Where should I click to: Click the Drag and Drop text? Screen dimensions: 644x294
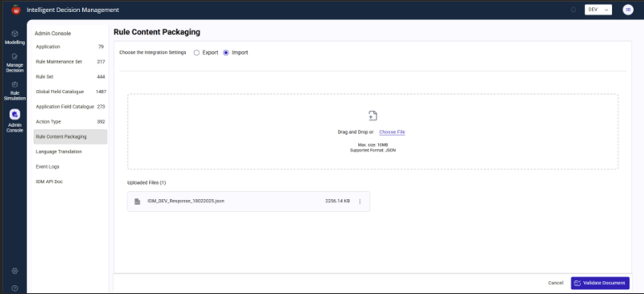355,132
